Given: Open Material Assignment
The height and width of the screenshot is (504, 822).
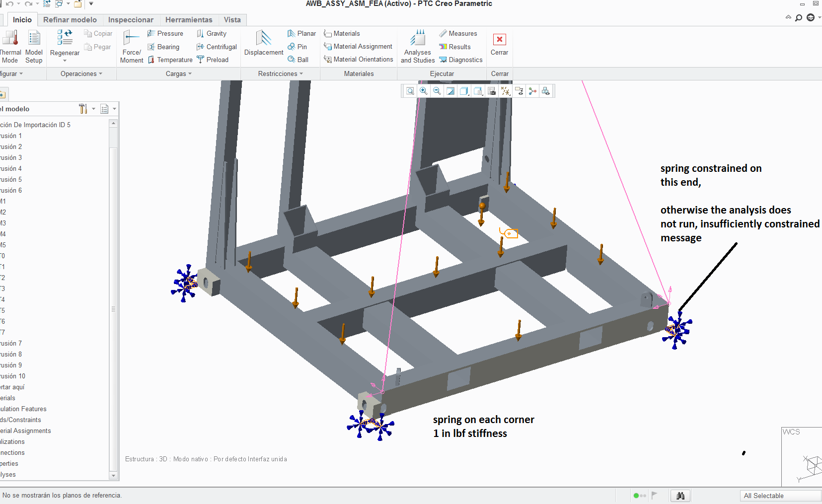Looking at the screenshot, I should point(358,46).
